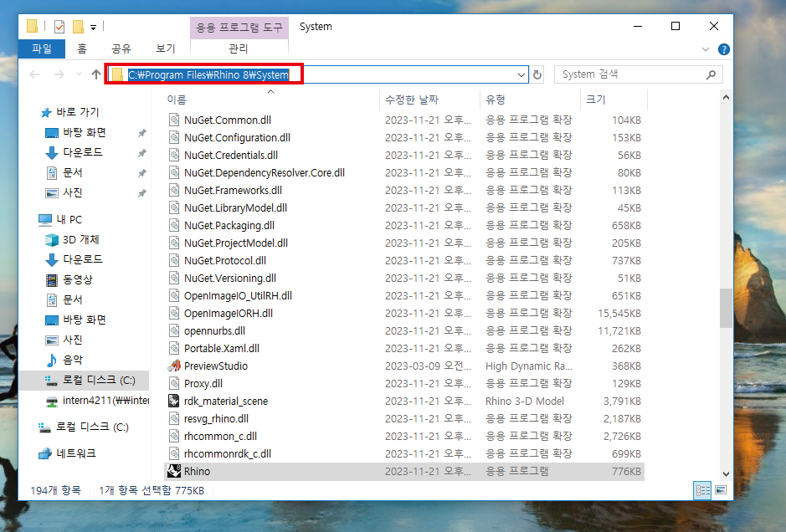Select OpenImageIORH.dll file name
The image size is (786, 532).
click(228, 313)
